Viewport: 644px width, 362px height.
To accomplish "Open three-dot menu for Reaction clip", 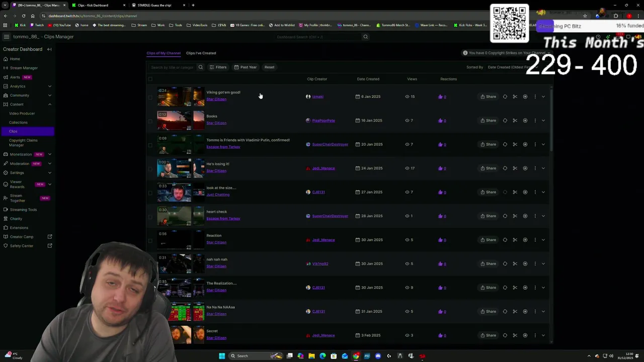I will coord(535,240).
